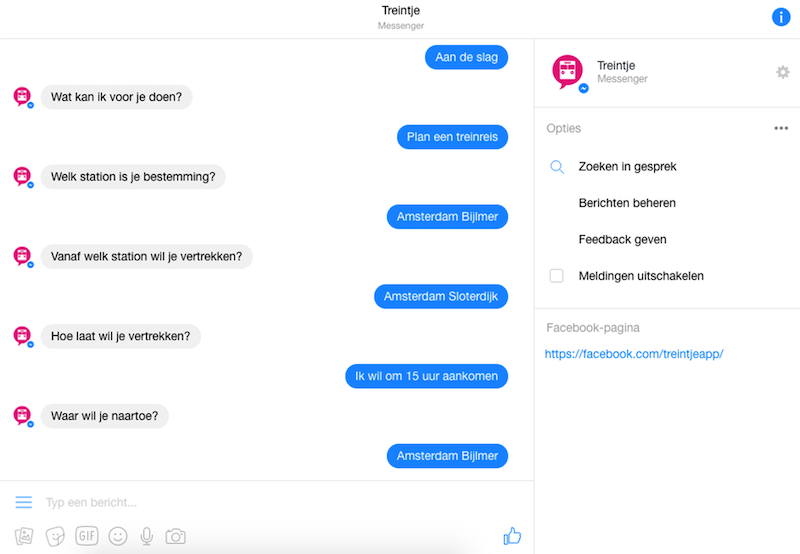This screenshot has width=800, height=554.
Task: Select Feedback geven option
Action: (x=622, y=240)
